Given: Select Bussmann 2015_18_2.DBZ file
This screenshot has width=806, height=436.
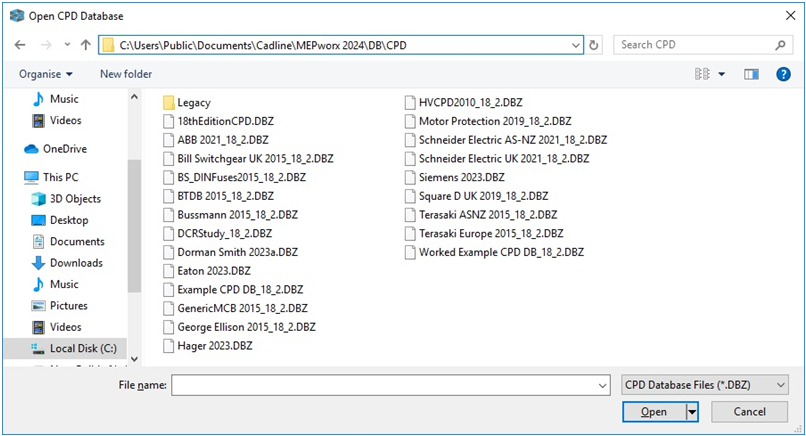Looking at the screenshot, I should click(231, 215).
